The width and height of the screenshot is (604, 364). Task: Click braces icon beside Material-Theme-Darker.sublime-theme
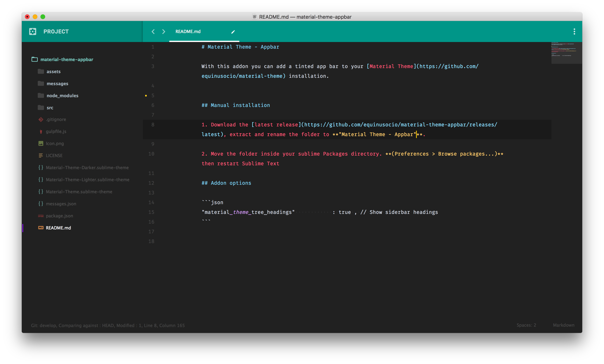[x=41, y=167]
